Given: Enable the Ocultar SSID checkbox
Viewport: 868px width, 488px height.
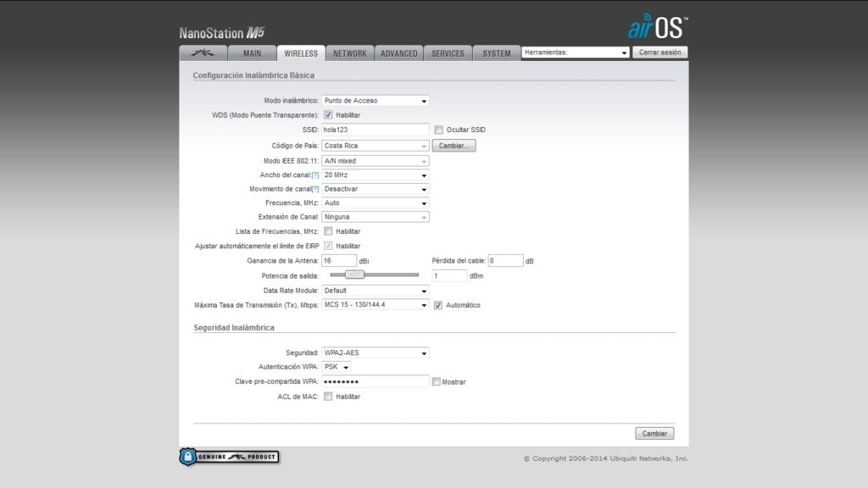Looking at the screenshot, I should point(438,130).
